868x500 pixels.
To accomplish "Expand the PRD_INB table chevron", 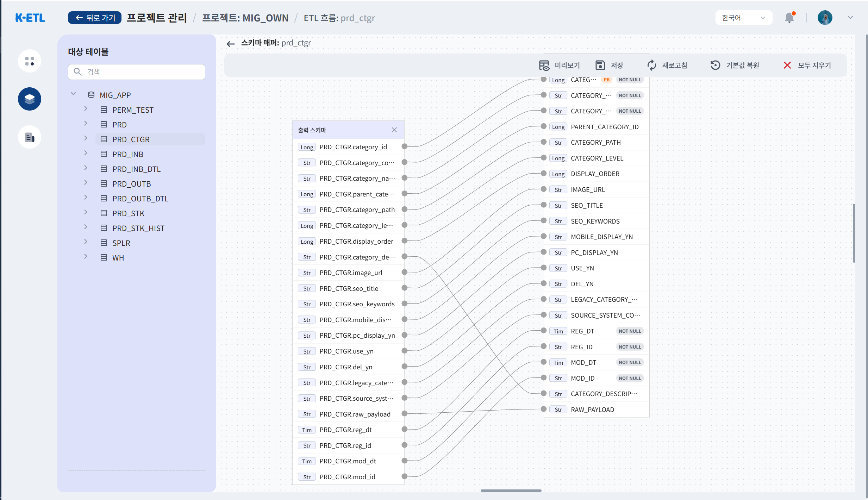I will tap(86, 153).
